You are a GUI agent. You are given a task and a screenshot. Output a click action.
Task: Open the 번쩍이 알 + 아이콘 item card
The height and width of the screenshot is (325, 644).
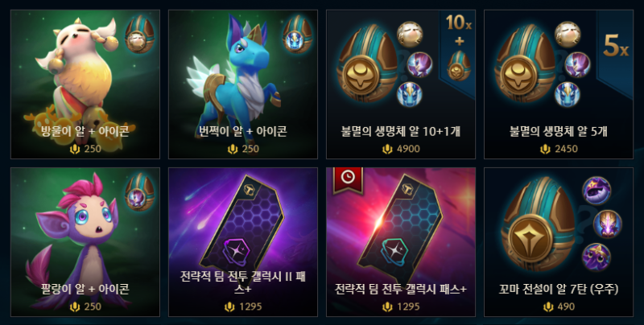pyautogui.click(x=243, y=84)
